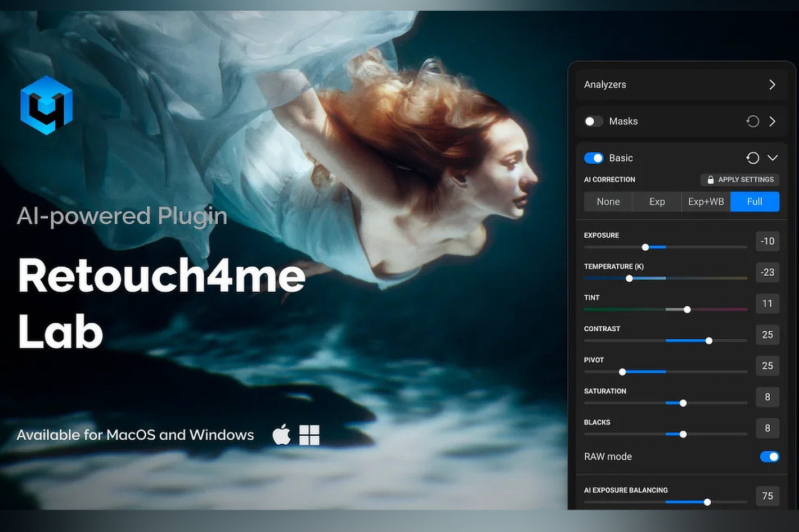Viewport: 799px width, 532px height.
Task: Click the Pivot slider handle
Action: [622, 372]
